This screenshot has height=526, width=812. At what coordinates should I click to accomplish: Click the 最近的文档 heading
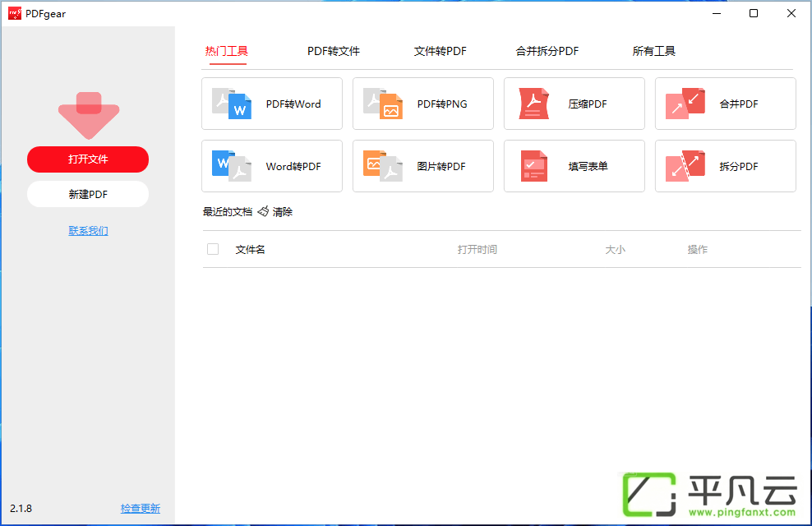[x=228, y=212]
